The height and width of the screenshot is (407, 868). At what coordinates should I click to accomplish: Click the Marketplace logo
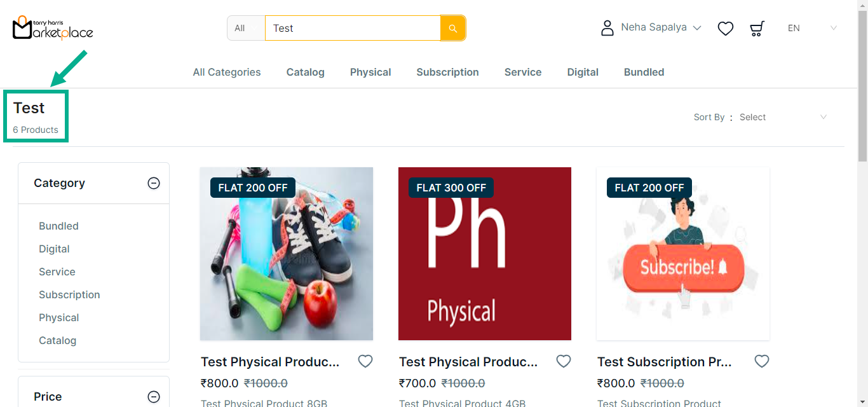point(53,28)
